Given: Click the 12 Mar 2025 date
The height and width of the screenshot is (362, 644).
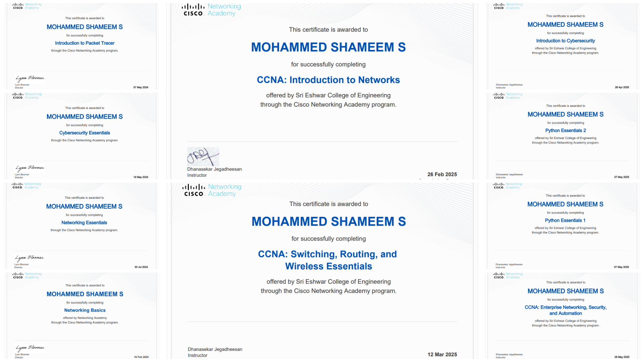Looking at the screenshot, I should point(442,355).
